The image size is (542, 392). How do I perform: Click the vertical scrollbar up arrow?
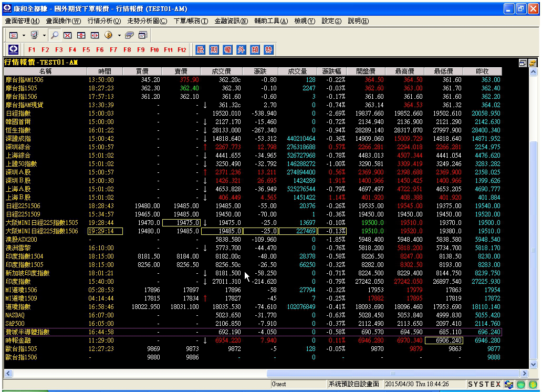coord(534,71)
